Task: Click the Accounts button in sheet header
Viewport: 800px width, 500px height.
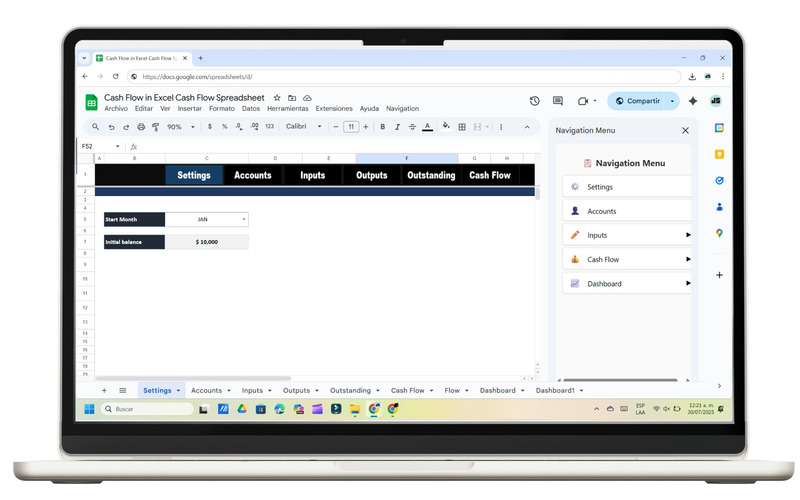Action: pyautogui.click(x=253, y=175)
